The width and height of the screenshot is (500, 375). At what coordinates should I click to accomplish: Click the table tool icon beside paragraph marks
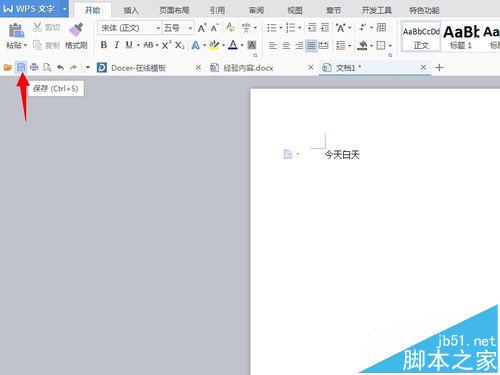381,27
